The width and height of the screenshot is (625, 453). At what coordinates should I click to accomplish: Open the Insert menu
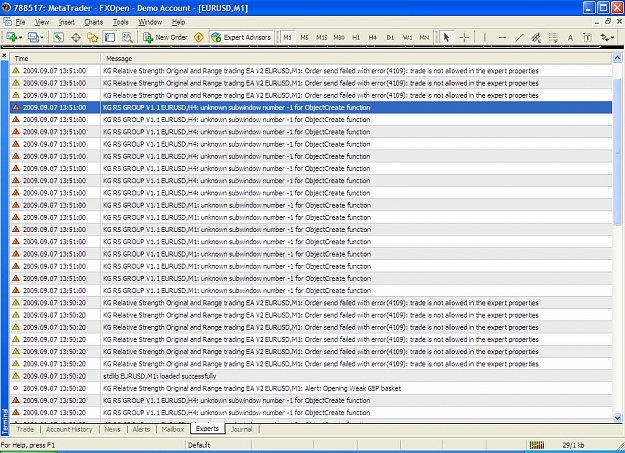(x=67, y=22)
